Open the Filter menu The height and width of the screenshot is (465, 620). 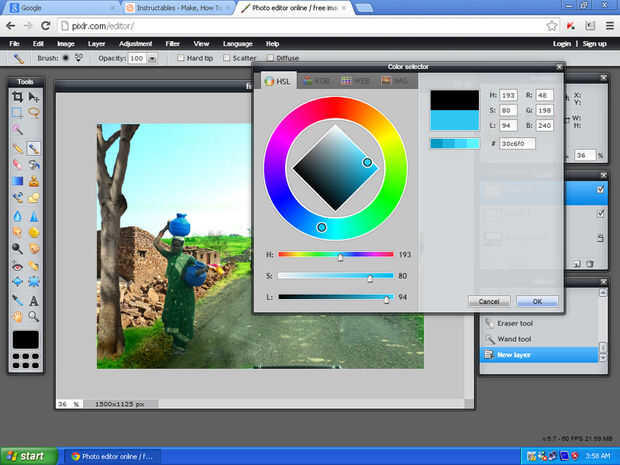[x=172, y=44]
